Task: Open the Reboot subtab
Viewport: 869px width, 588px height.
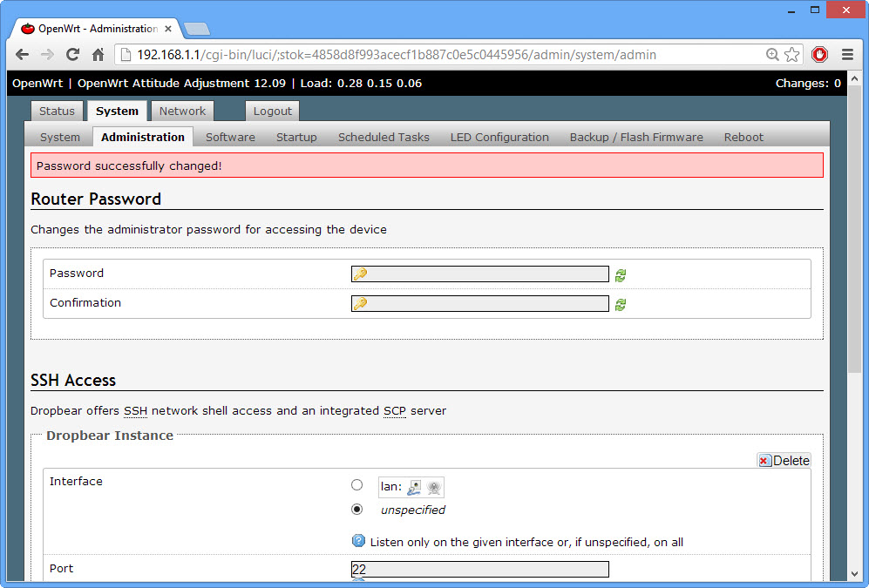Action: 743,138
